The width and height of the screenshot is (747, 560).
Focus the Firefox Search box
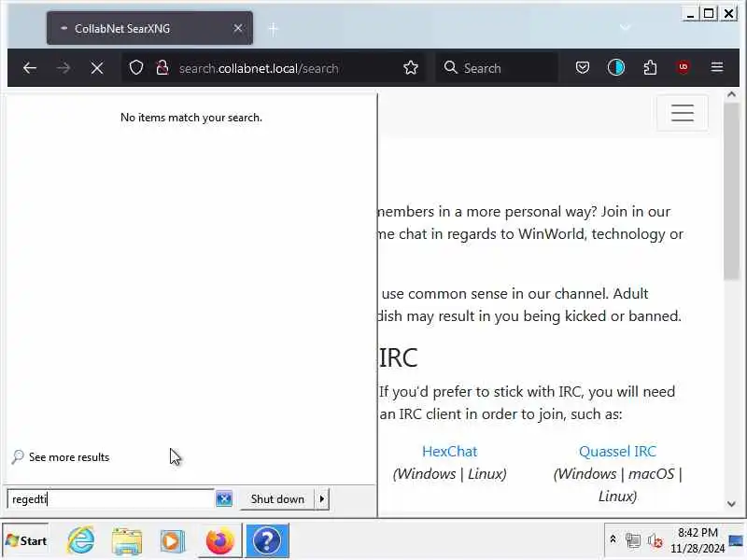click(x=496, y=68)
